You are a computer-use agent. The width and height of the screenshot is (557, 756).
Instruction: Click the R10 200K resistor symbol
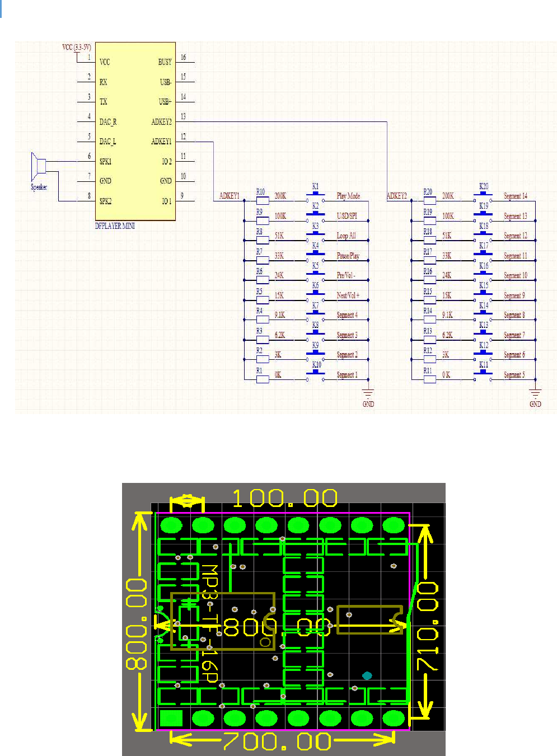point(263,200)
